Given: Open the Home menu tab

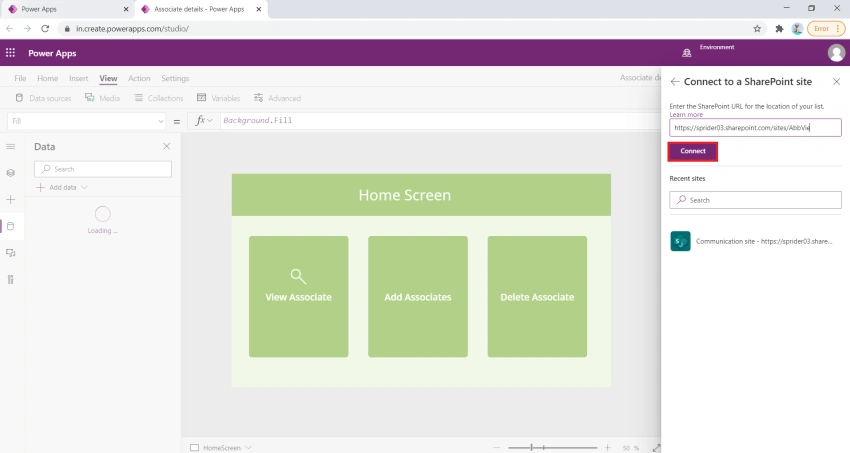Looking at the screenshot, I should 48,78.
